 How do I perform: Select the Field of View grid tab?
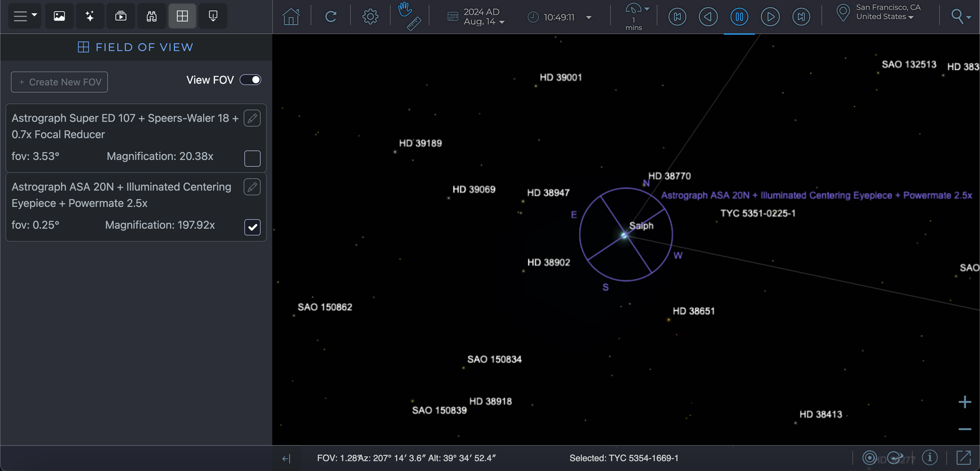[x=182, y=16]
